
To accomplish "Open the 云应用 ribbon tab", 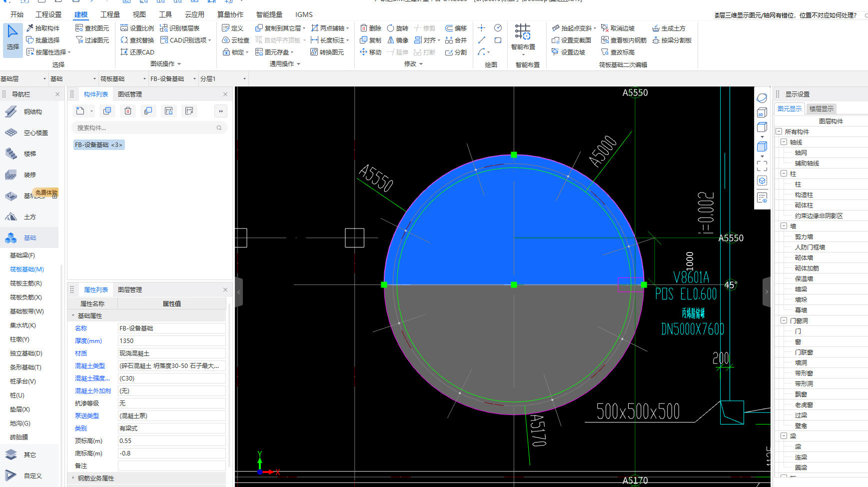I will coord(194,14).
